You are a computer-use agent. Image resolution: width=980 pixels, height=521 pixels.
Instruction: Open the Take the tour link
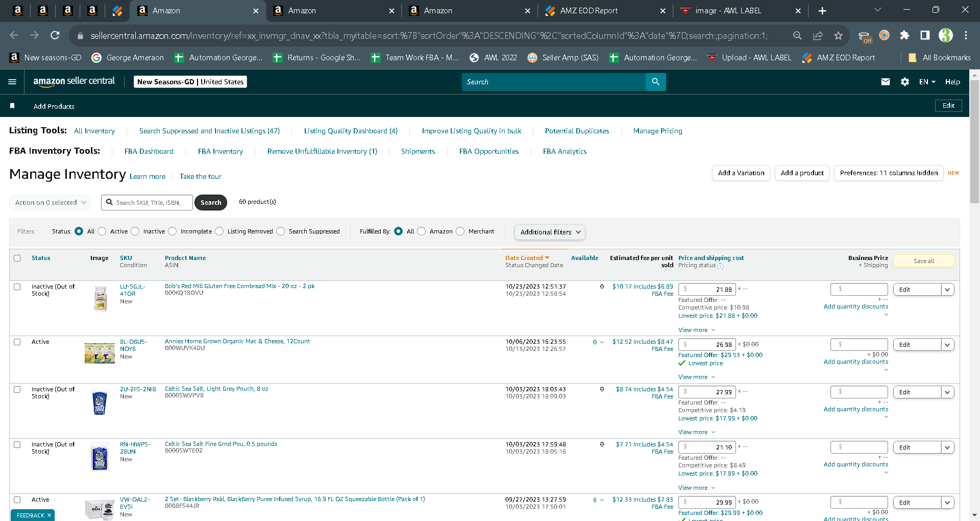(201, 177)
